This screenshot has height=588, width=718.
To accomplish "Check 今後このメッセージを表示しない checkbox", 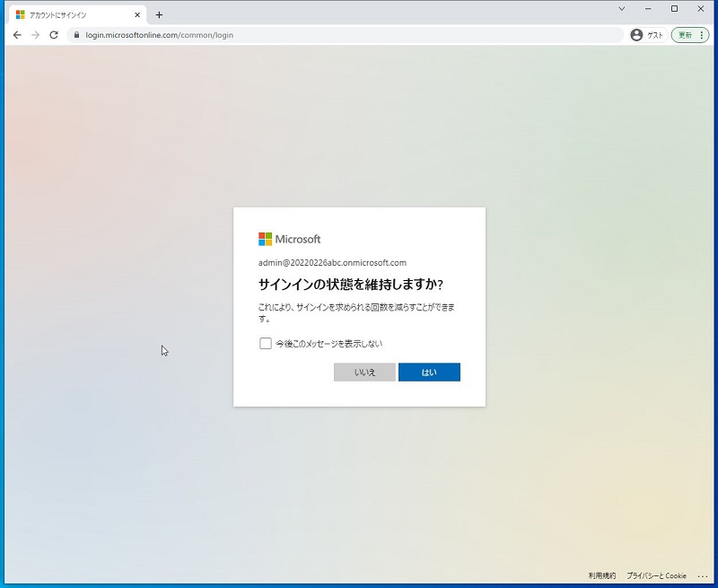I will (x=266, y=344).
